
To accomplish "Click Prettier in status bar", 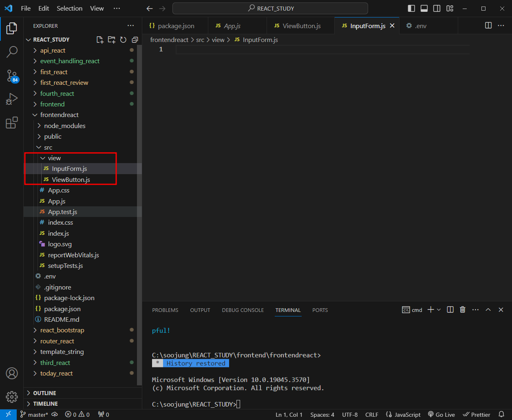I will [x=477, y=415].
